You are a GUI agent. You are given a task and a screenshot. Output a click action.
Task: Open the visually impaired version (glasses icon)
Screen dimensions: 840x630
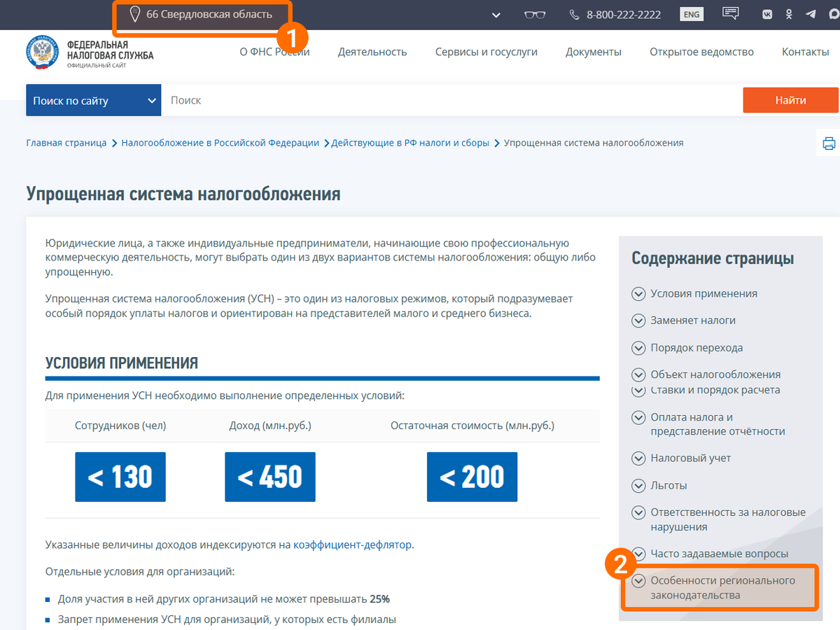pyautogui.click(x=534, y=14)
